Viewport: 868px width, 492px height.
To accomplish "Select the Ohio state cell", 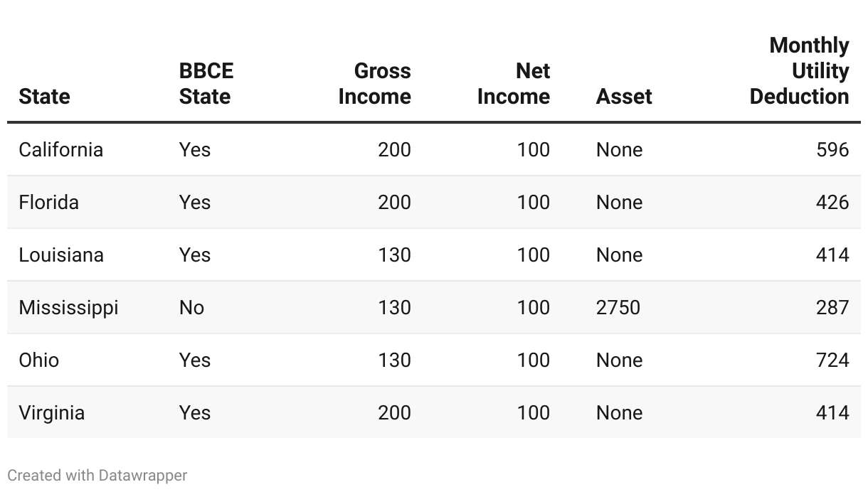I will coord(39,360).
